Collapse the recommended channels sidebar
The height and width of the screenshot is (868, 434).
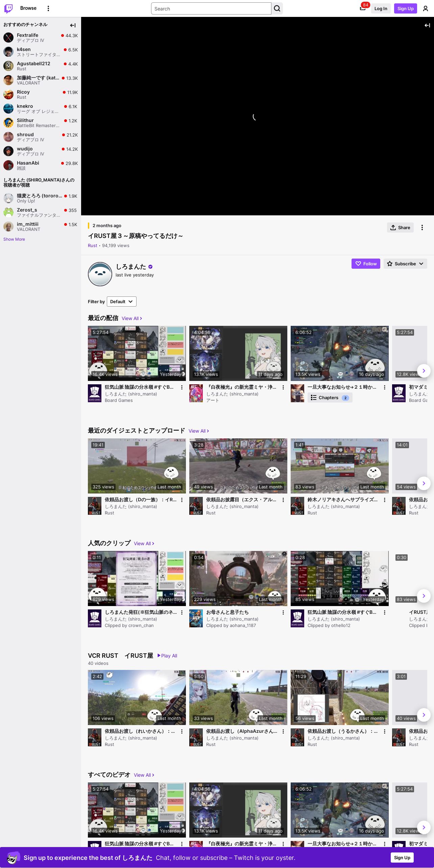tap(73, 25)
